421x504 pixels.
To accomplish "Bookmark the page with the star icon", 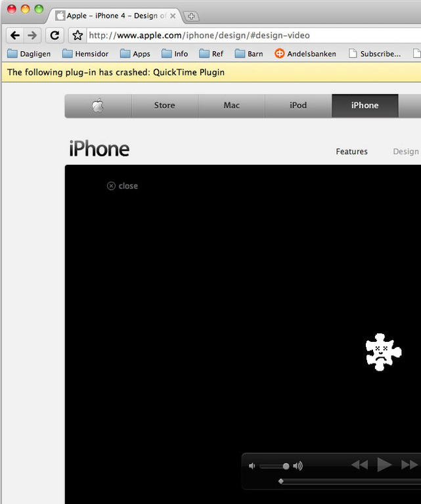I will pyautogui.click(x=78, y=35).
